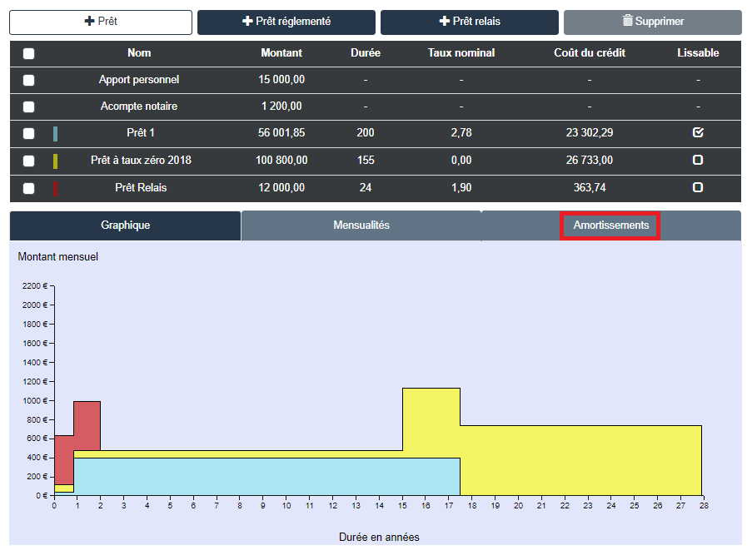The height and width of the screenshot is (560, 752).
Task: Uncheck Lissable icon for Prêt 1
Action: click(x=698, y=133)
